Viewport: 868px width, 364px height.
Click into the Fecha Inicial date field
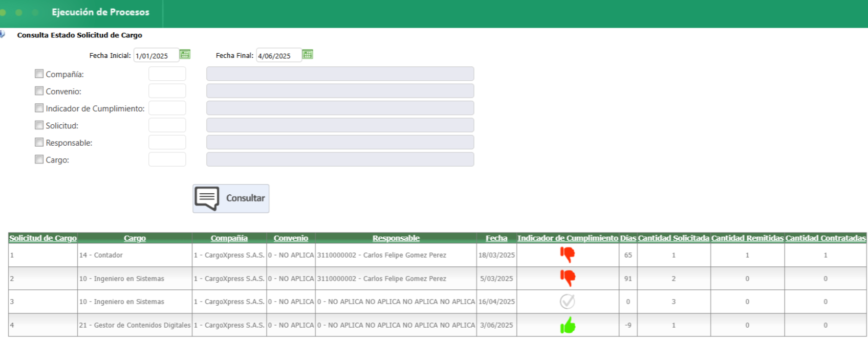(x=156, y=56)
